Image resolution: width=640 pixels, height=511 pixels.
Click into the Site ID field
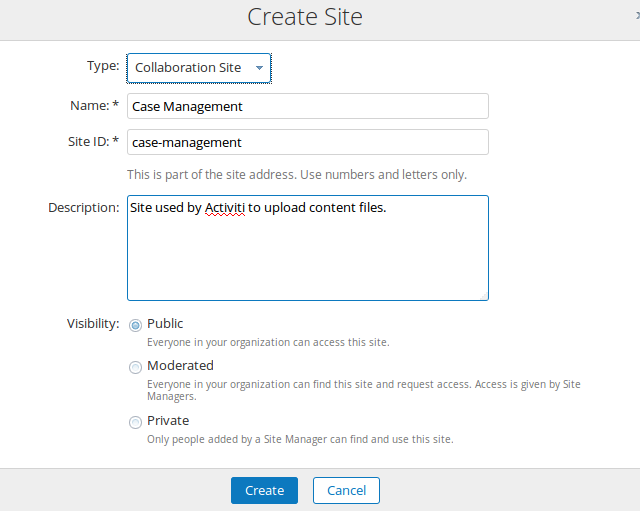[308, 142]
